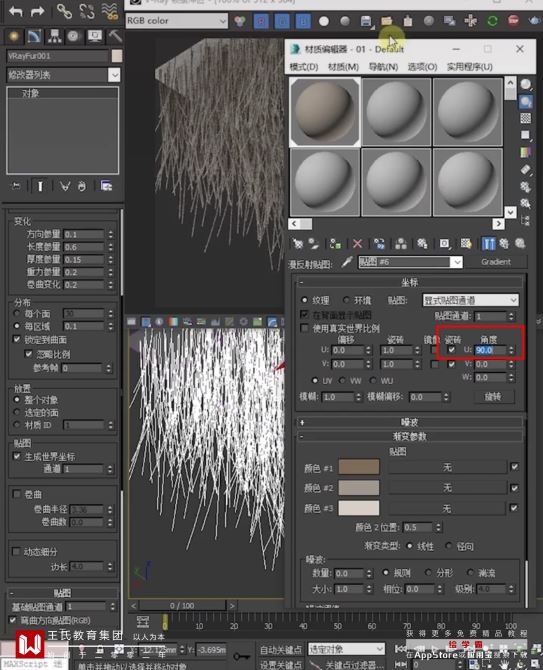
Task: Toggle 锁定到曲面 checkbox
Action: click(x=17, y=339)
